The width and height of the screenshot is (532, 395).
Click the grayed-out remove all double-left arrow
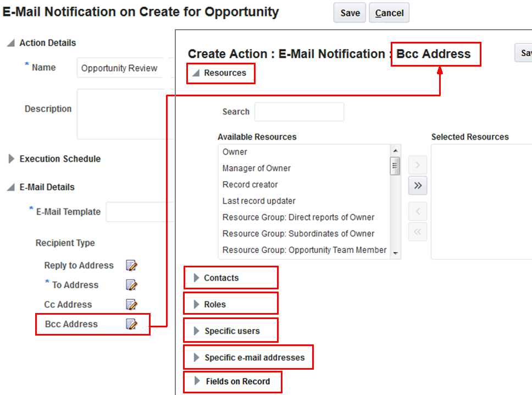418,232
